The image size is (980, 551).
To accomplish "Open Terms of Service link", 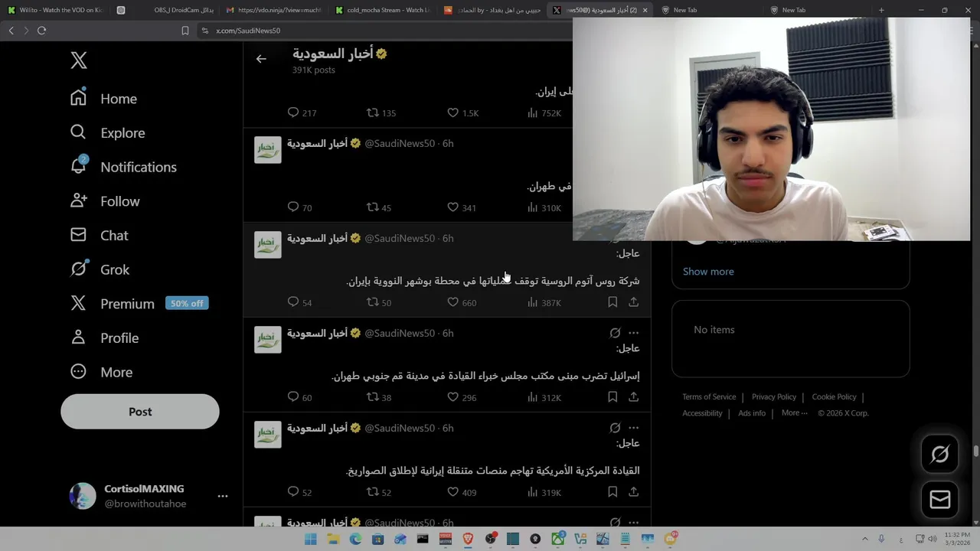I will 709,396.
